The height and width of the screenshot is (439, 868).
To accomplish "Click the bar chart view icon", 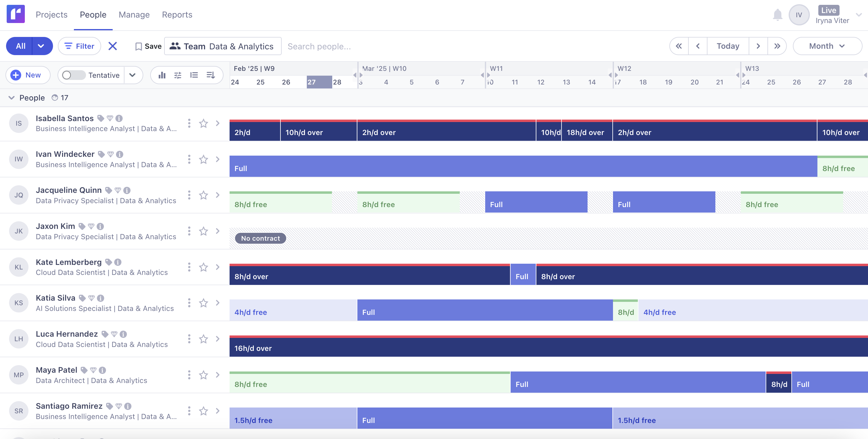I will tap(162, 75).
